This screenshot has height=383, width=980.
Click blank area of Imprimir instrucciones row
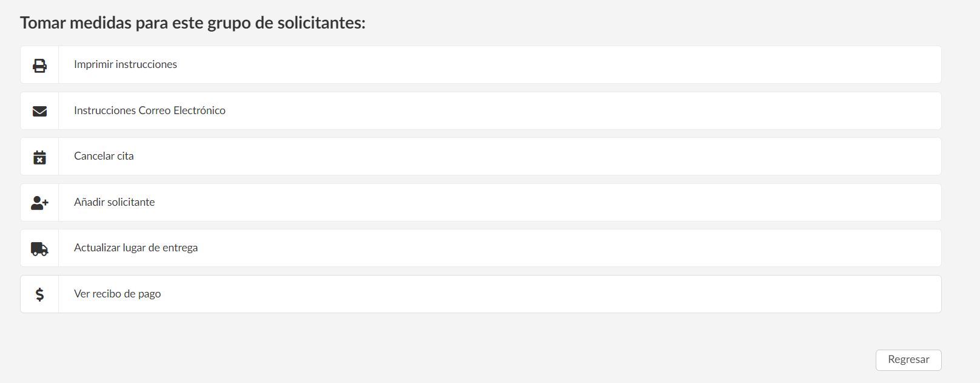[546, 65]
